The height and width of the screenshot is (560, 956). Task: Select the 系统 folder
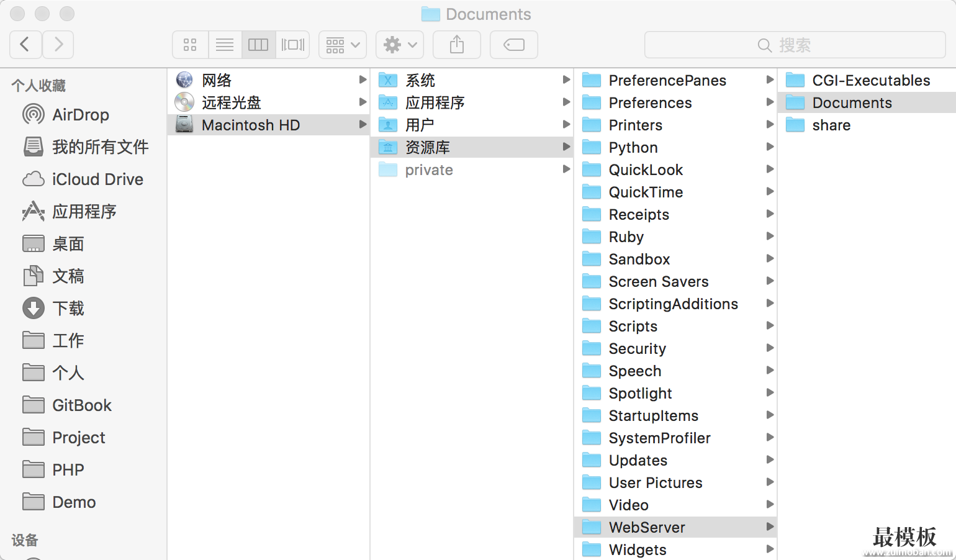472,80
